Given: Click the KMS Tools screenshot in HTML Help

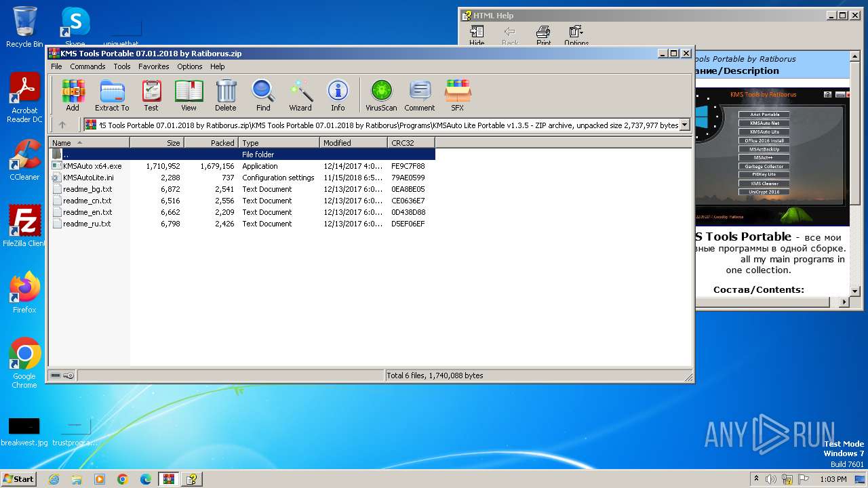Looking at the screenshot, I should [772, 156].
